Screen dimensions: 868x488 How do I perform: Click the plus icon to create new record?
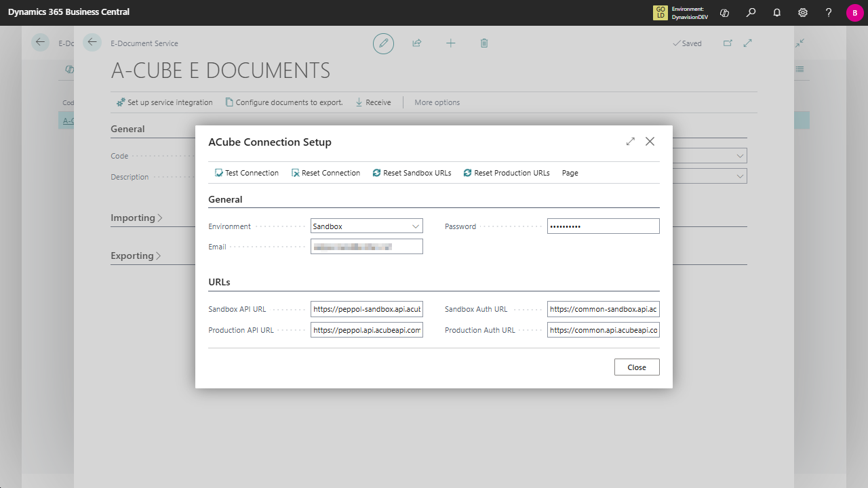[450, 43]
